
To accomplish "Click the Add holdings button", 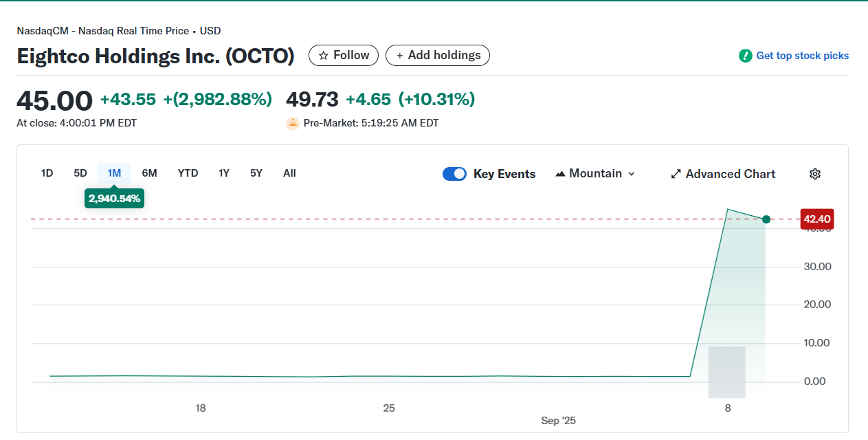I will (x=438, y=55).
